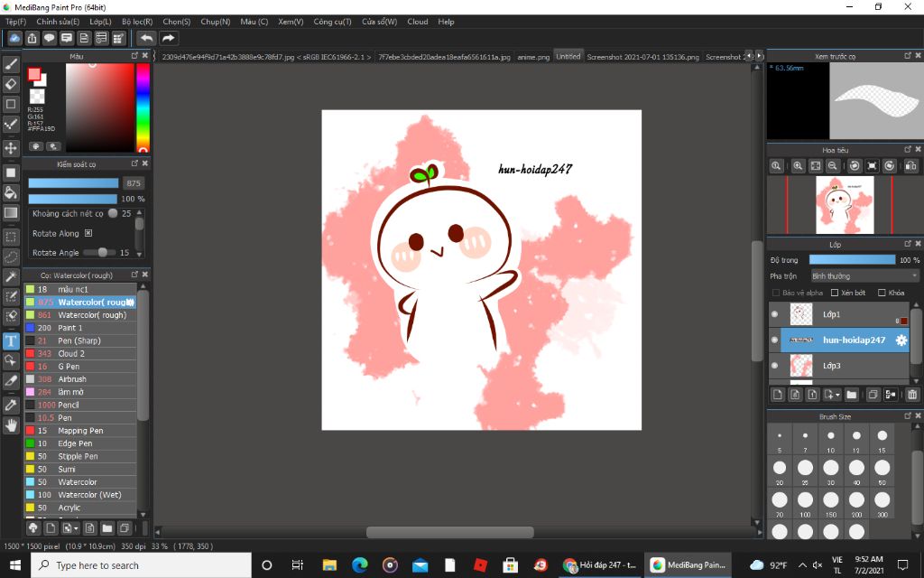Delete layer with the trash icon
Viewport: 924px width, 578px height.
click(x=912, y=395)
